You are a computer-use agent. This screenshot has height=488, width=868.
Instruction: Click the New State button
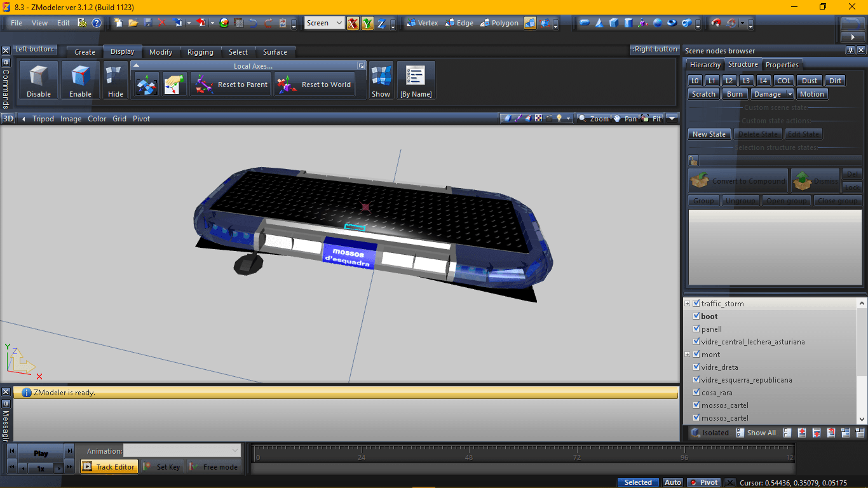point(709,134)
